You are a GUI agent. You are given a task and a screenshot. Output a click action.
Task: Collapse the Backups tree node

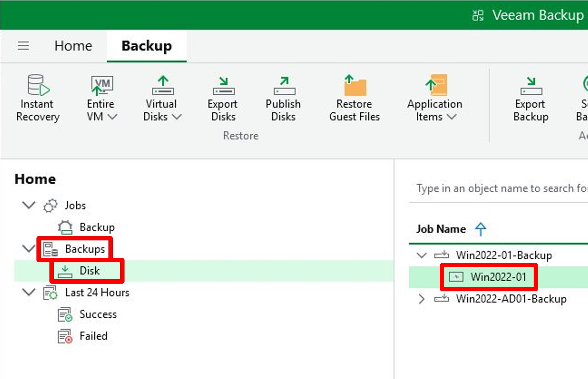pos(29,248)
